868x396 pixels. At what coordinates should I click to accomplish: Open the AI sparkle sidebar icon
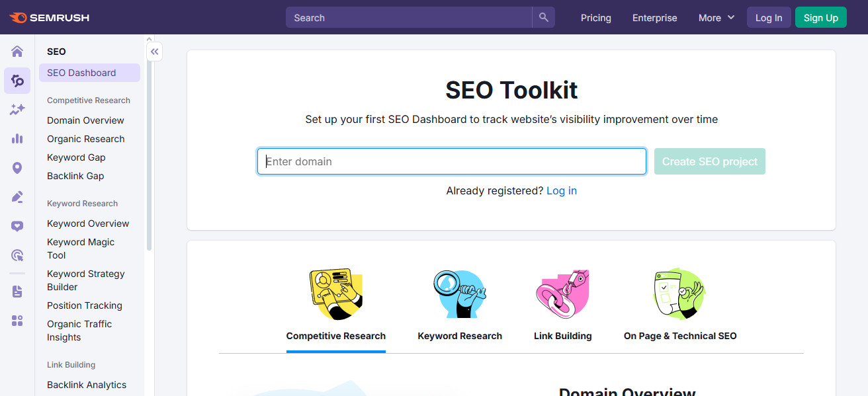(x=17, y=110)
